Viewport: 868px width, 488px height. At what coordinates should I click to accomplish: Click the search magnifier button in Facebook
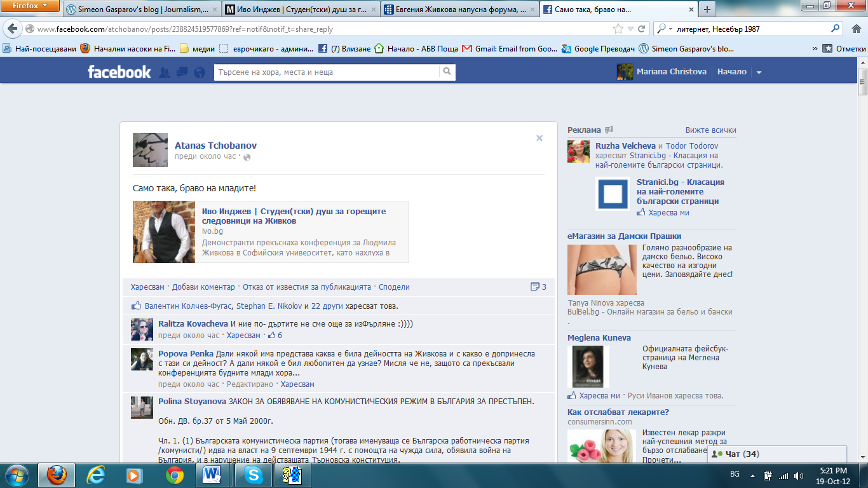point(447,72)
